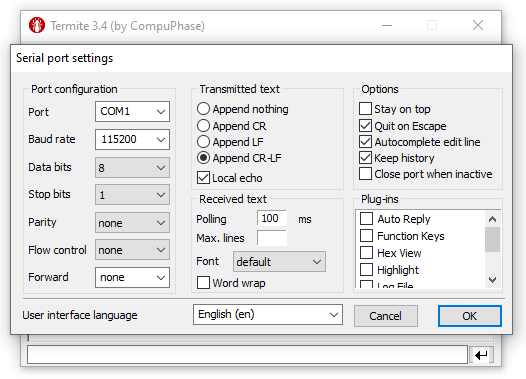This screenshot has height=379, width=526.
Task: Toggle Autocomplete edit line checkbox
Action: point(365,142)
